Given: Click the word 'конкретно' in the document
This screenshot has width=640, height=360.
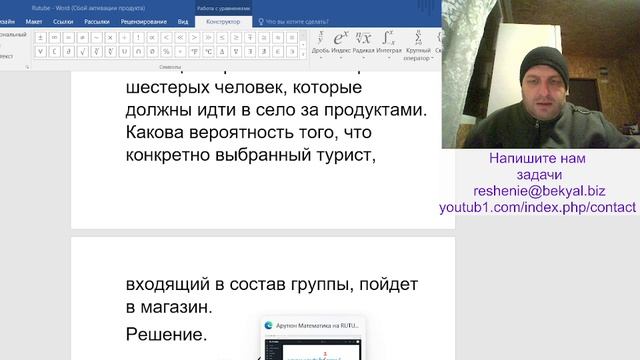Looking at the screenshot, I should pyautogui.click(x=168, y=155).
